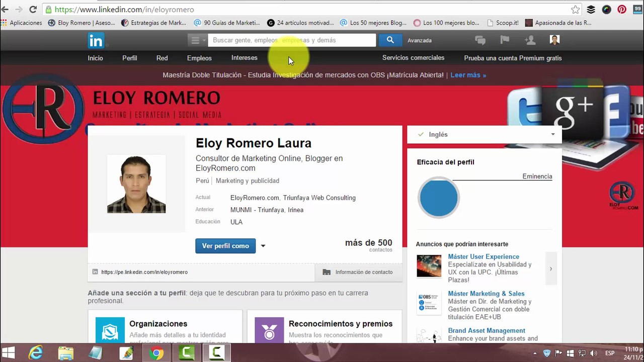Click Prueba una cuenta Premium gratis
644x362 pixels.
(513, 58)
